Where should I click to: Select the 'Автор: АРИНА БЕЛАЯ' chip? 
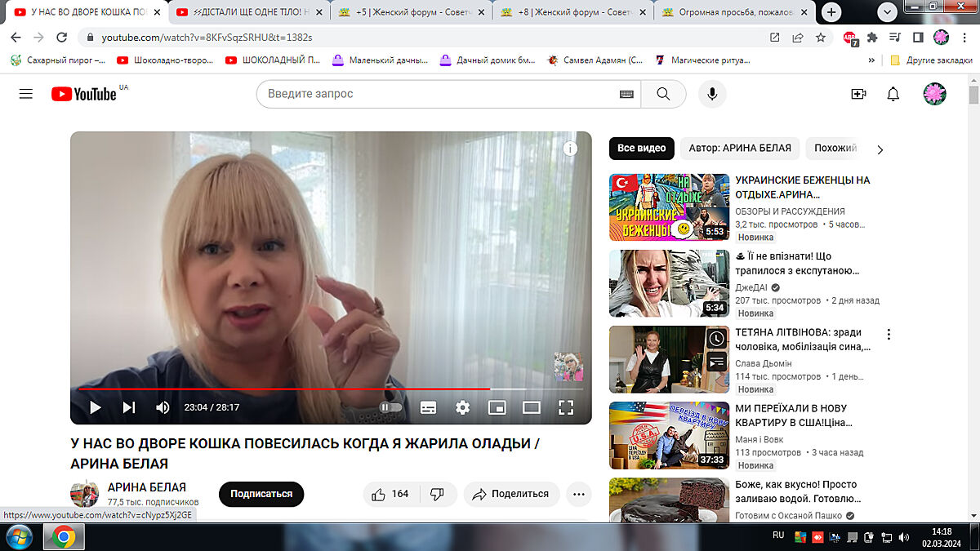(739, 149)
